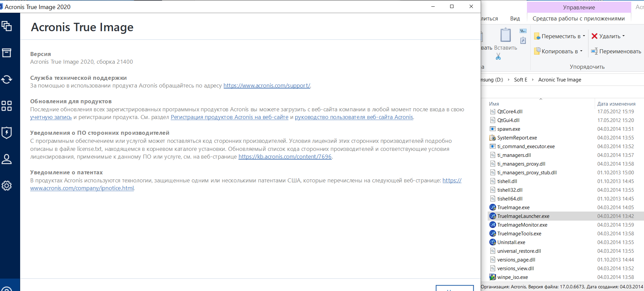Select the ti_command_executor.exe file icon
Viewport: 644px width, 291px height.
492,147
